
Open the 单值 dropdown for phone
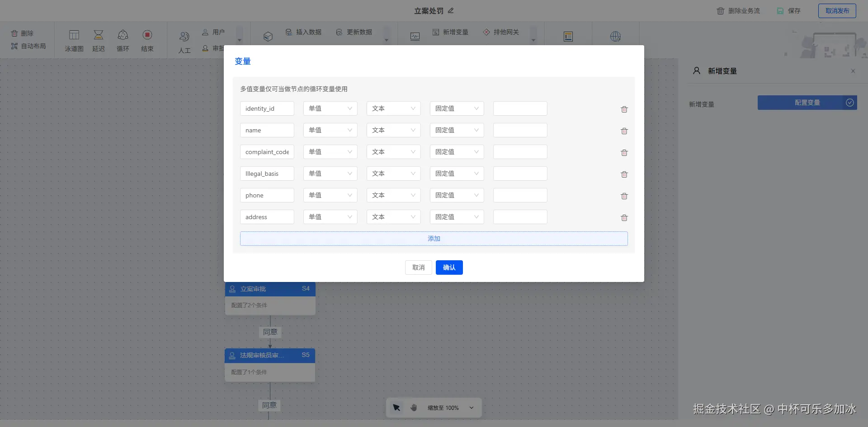330,195
